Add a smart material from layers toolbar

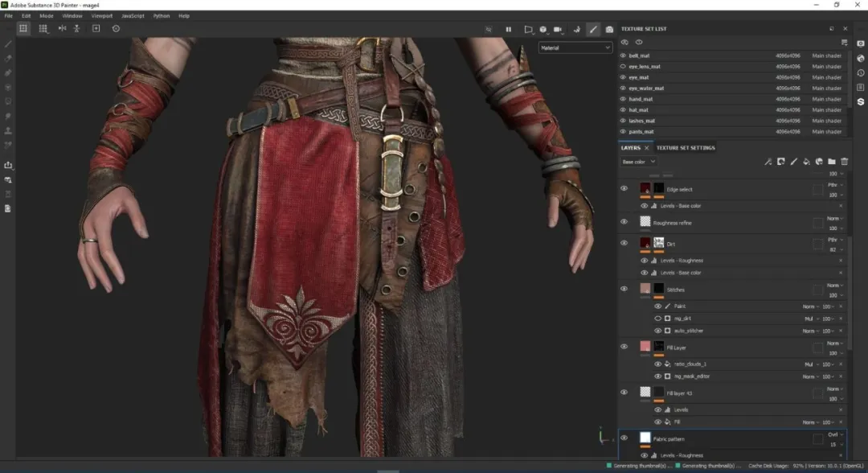pos(819,162)
